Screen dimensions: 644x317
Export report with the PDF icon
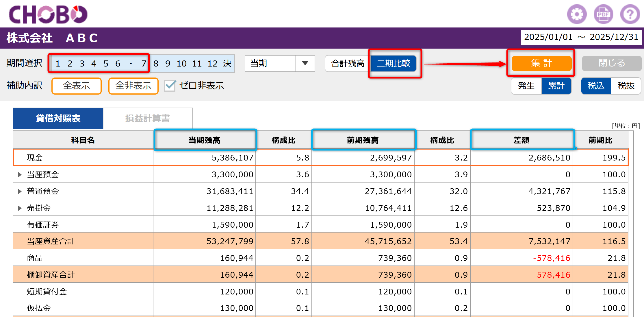tap(603, 14)
